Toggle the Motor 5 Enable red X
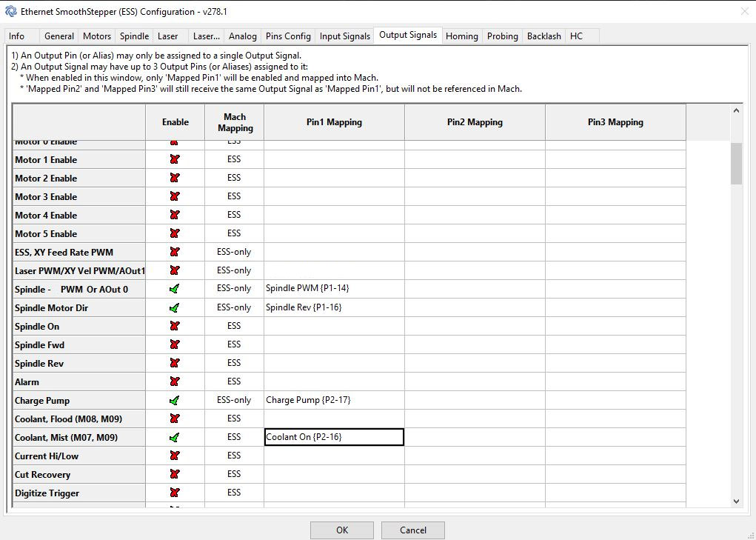The height and width of the screenshot is (540, 756). [x=175, y=233]
